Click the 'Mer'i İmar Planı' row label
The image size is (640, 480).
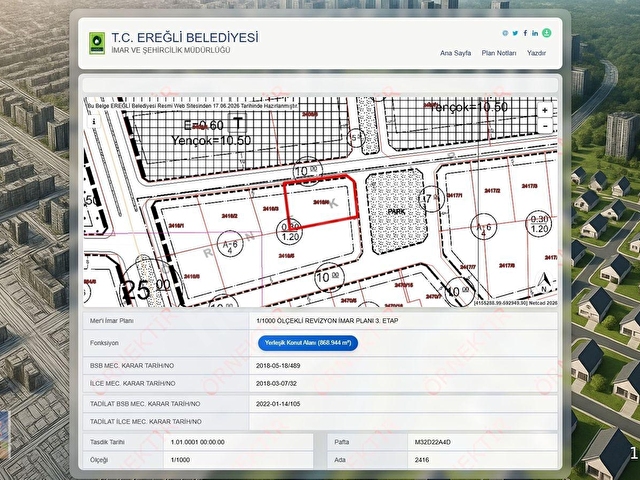click(x=112, y=321)
